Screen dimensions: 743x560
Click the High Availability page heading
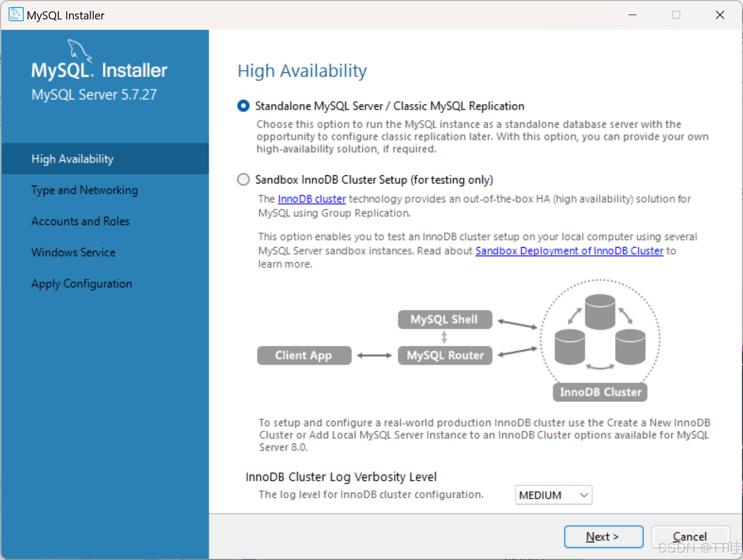302,71
